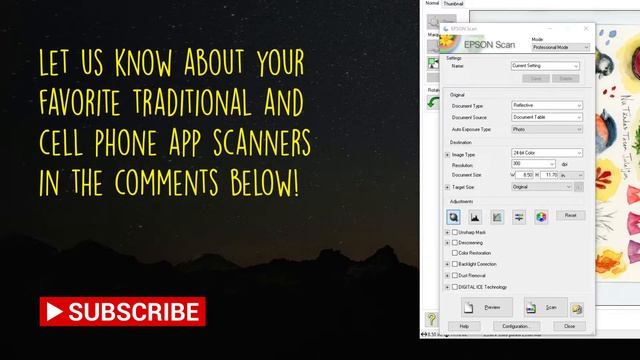Open the Auto Exposure Type dropdown

pos(547,129)
